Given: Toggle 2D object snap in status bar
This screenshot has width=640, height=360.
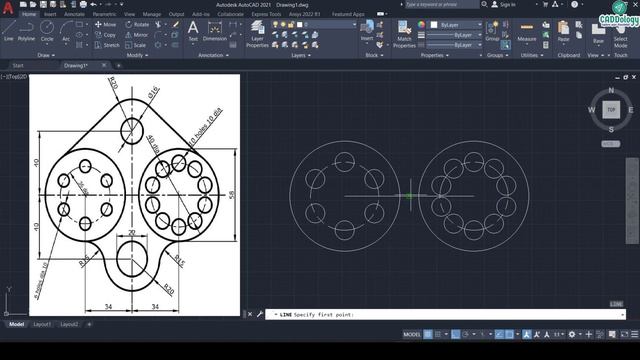Looking at the screenshot, I should point(509,334).
